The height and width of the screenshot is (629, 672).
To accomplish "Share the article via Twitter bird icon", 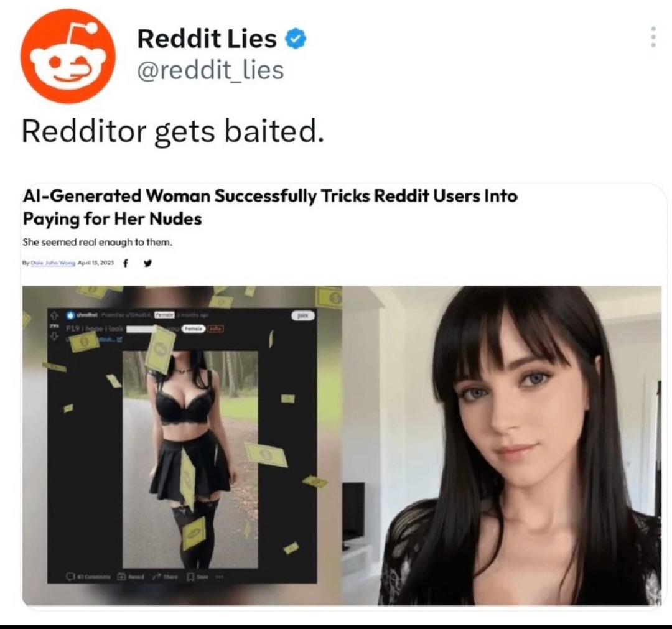I will (x=147, y=263).
